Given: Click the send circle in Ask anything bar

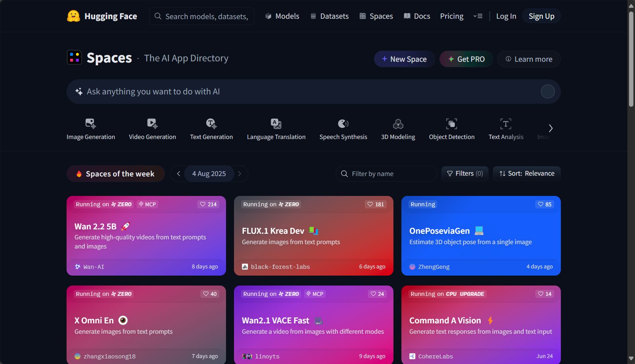Looking at the screenshot, I should 548,92.
